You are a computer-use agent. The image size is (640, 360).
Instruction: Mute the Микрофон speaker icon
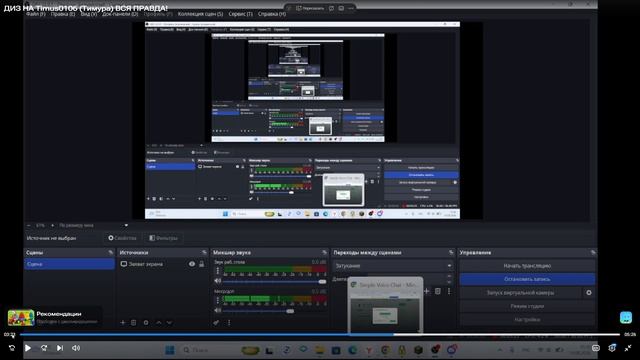coord(218,311)
